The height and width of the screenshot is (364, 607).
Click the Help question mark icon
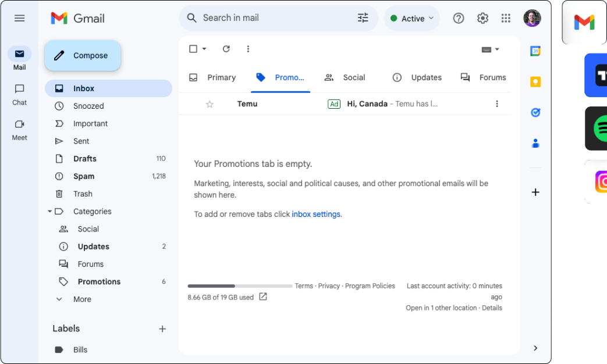459,18
